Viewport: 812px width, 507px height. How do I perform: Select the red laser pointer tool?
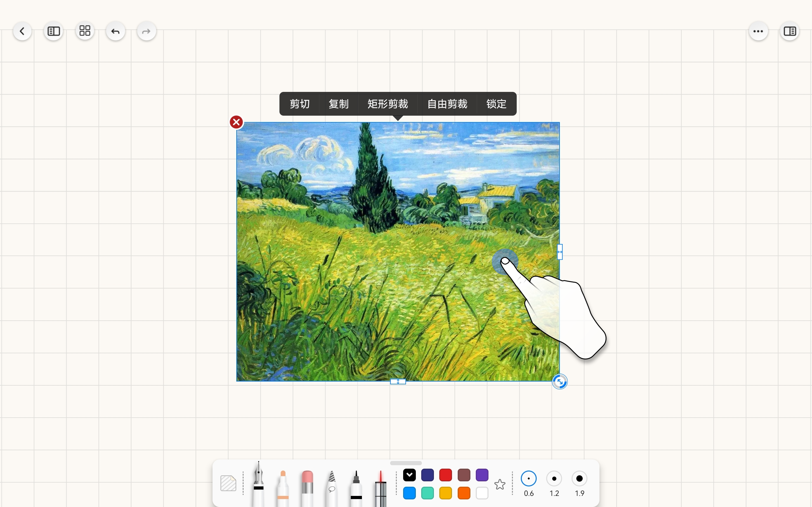pos(381,488)
